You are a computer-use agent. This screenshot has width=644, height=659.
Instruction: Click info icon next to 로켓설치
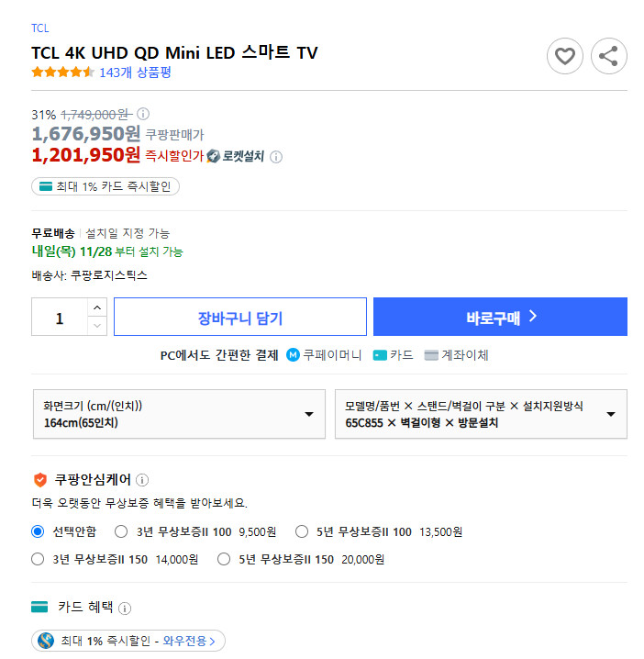point(276,157)
